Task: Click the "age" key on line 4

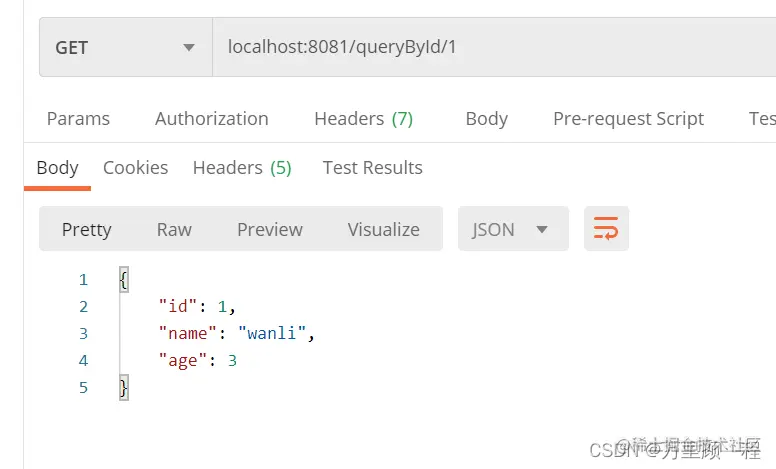Action: [x=183, y=361]
